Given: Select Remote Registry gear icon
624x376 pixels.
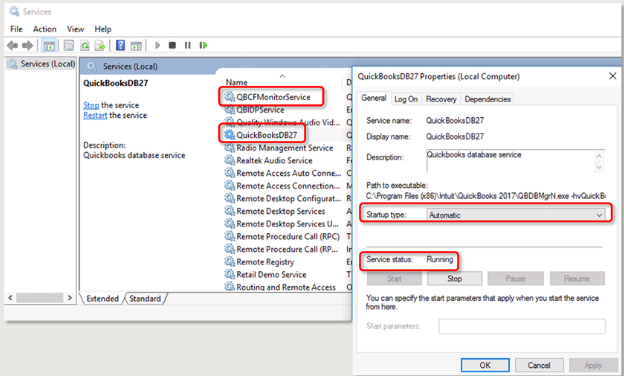Looking at the screenshot, I should click(x=230, y=262).
